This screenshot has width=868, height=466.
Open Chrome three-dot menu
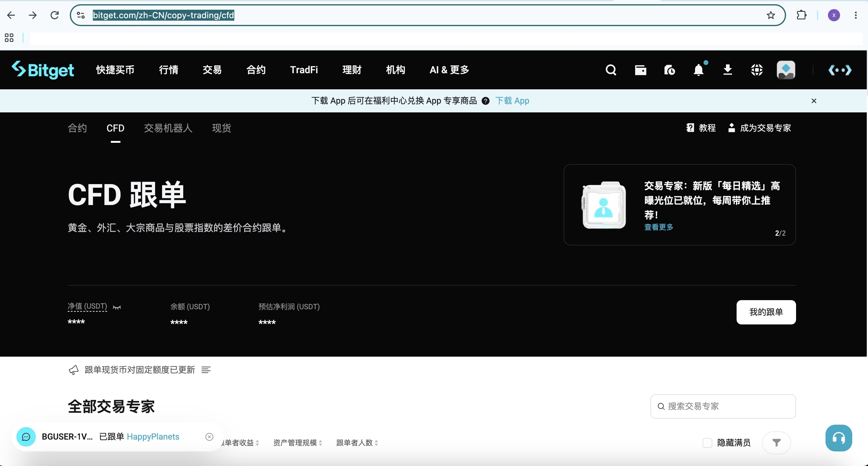click(x=856, y=15)
